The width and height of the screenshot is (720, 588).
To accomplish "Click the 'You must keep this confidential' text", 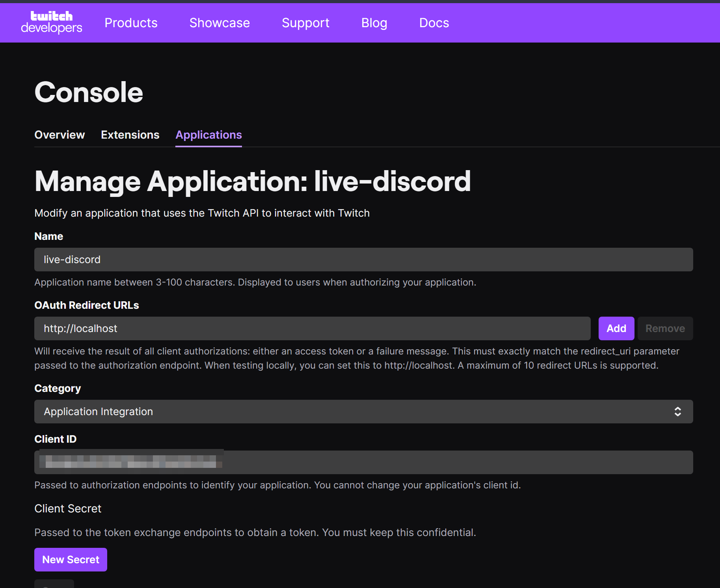I will 399,532.
